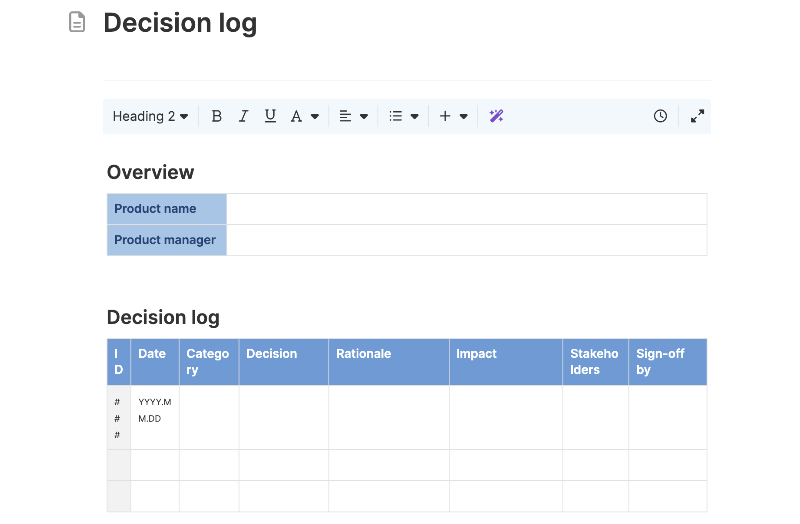The image size is (800, 524).
Task: Toggle italic formatting
Action: pos(243,116)
